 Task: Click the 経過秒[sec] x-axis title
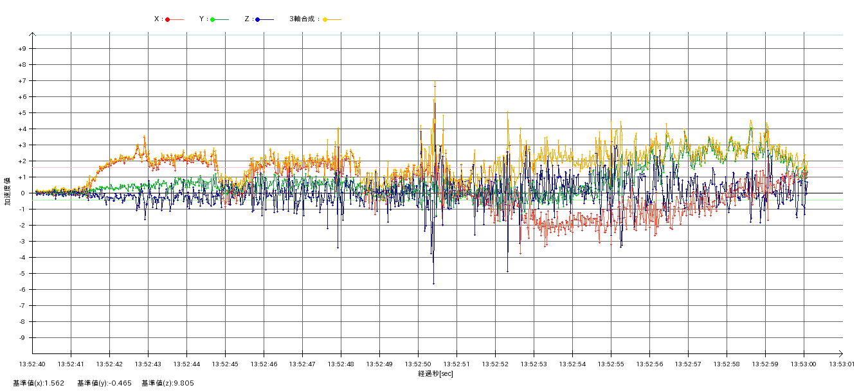click(435, 373)
